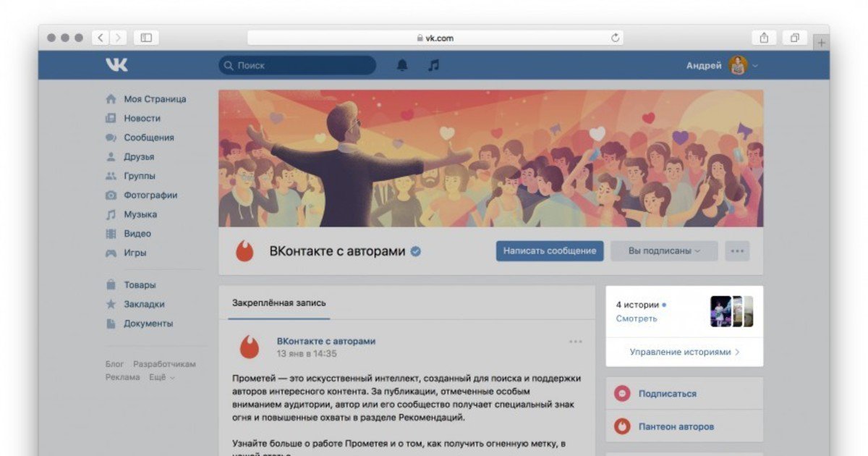Select Закреплённая запись tab

click(279, 303)
